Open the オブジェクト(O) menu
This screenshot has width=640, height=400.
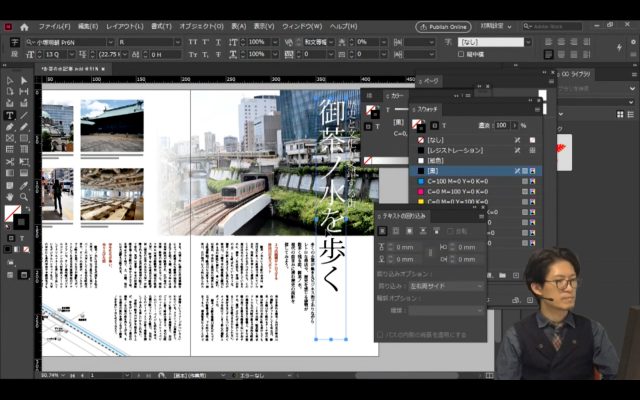(x=201, y=27)
